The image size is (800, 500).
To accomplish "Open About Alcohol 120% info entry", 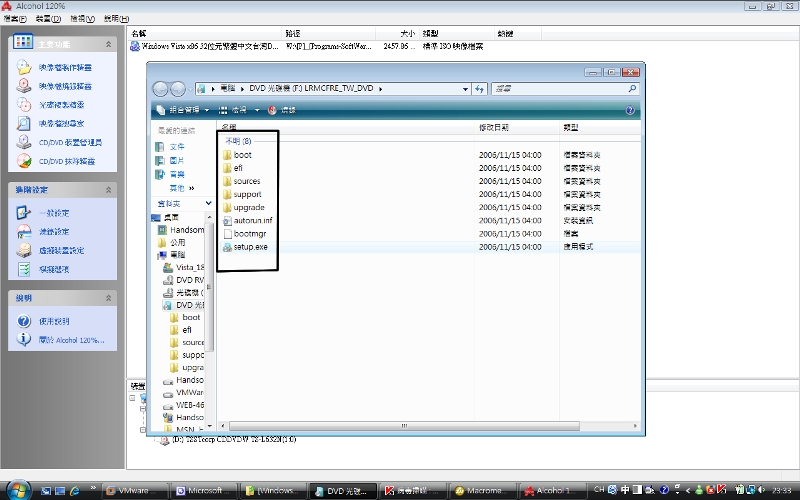I will point(71,340).
